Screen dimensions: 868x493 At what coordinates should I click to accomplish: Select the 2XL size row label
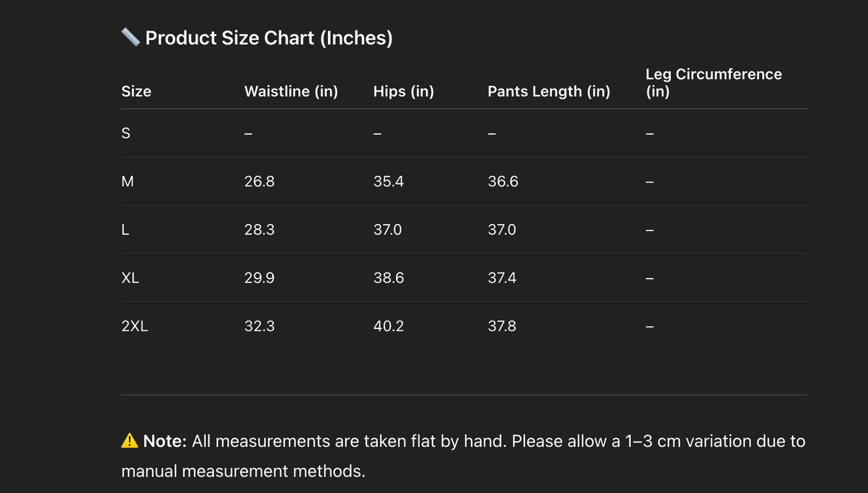coord(135,326)
